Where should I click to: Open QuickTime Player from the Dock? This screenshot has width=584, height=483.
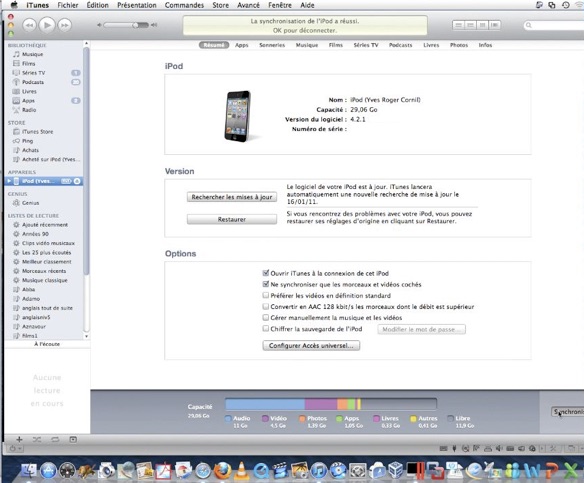(x=261, y=471)
